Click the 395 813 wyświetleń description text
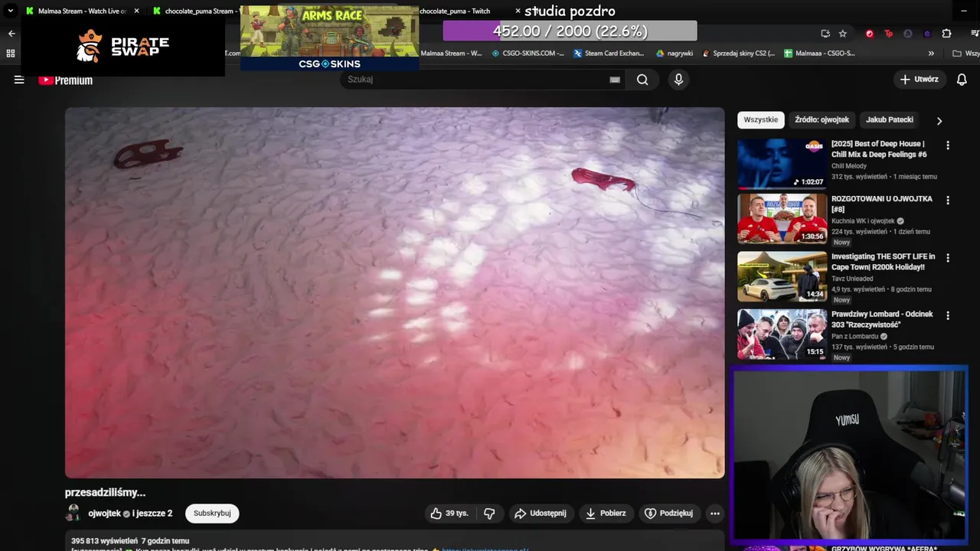Viewport: 980px width, 551px height. pos(104,540)
